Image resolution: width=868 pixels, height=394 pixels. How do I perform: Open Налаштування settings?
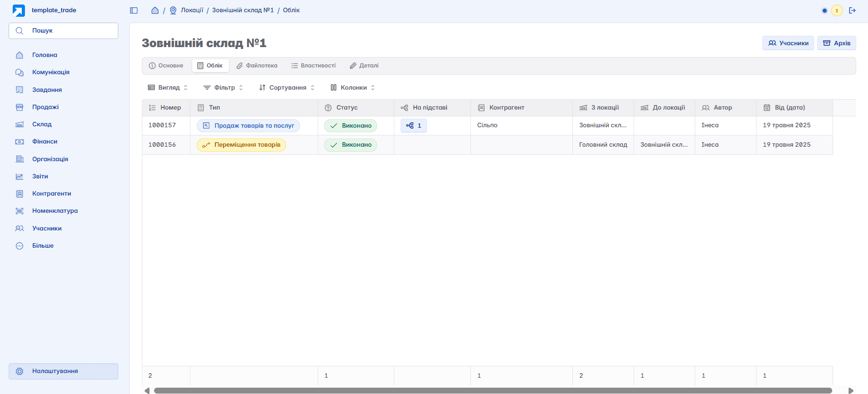coord(63,371)
